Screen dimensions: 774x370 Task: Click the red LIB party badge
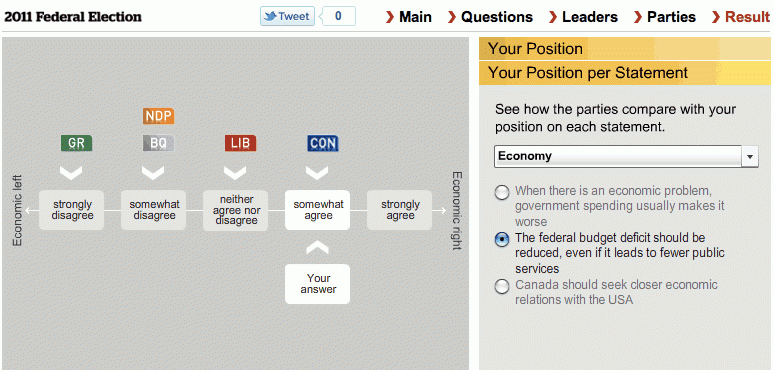240,143
